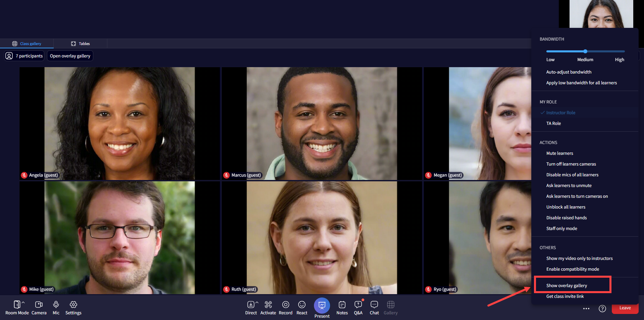Click Ryo's muted mic icon

428,289
